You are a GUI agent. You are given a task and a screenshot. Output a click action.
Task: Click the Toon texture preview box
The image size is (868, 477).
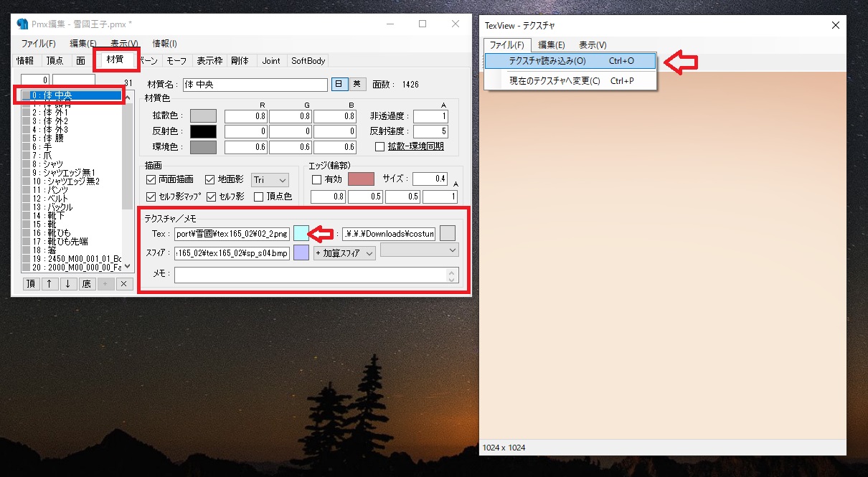448,233
